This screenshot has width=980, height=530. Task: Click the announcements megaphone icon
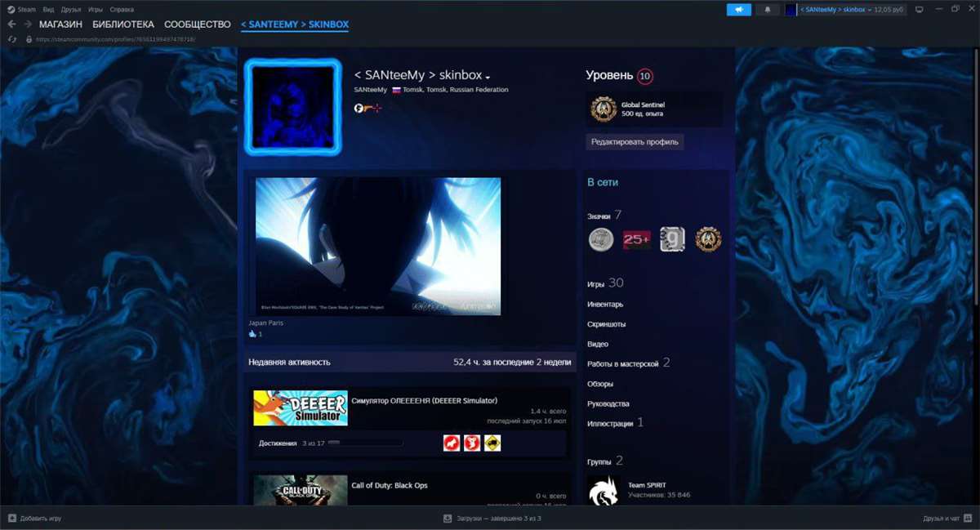[x=738, y=9]
